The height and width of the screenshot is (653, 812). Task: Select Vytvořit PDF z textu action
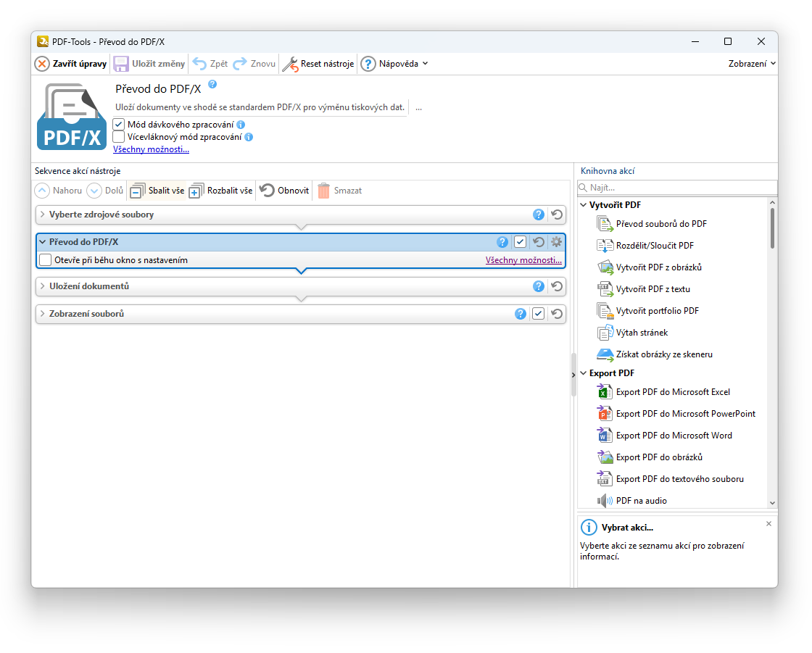(x=644, y=289)
